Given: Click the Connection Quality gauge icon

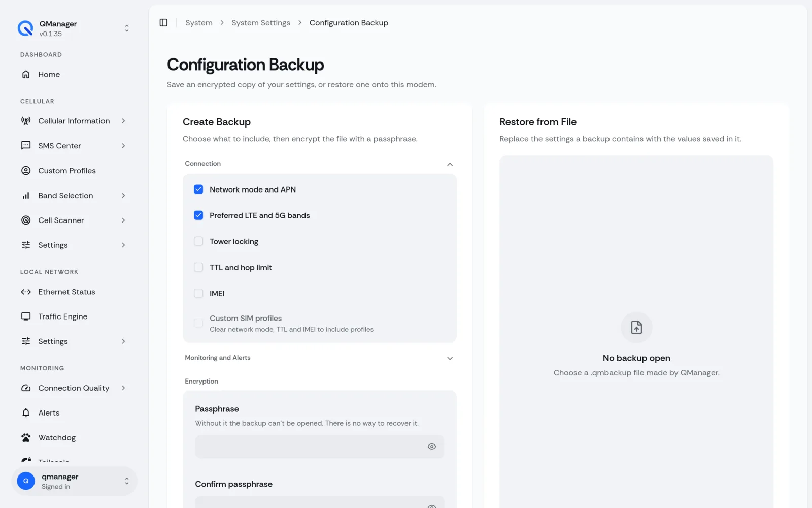Looking at the screenshot, I should [26, 388].
